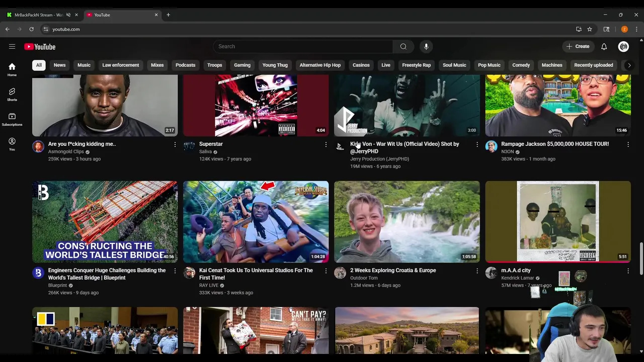Open Blueprint channel avatar

coord(38,273)
